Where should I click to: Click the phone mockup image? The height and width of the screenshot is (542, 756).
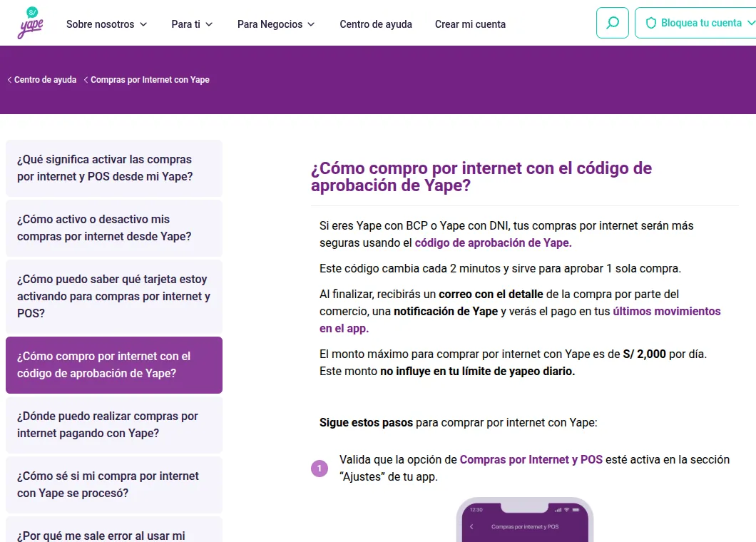coord(525,520)
